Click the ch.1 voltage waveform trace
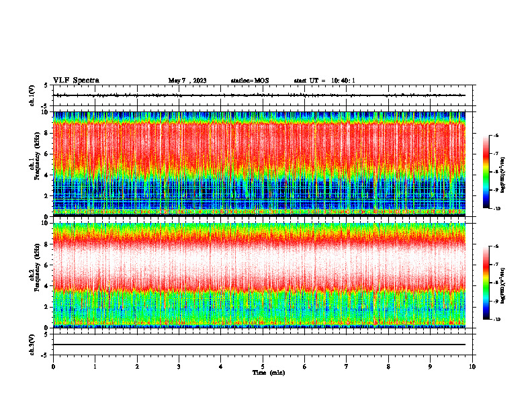 tap(259, 95)
